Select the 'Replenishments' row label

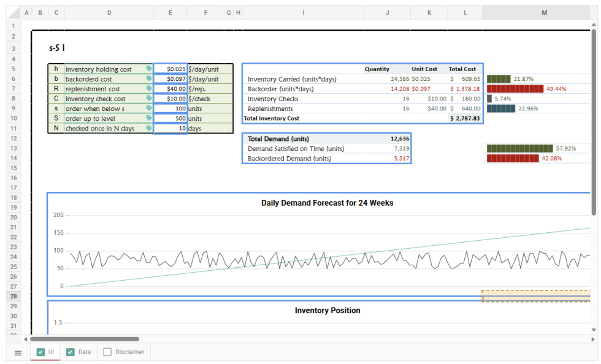pos(270,109)
